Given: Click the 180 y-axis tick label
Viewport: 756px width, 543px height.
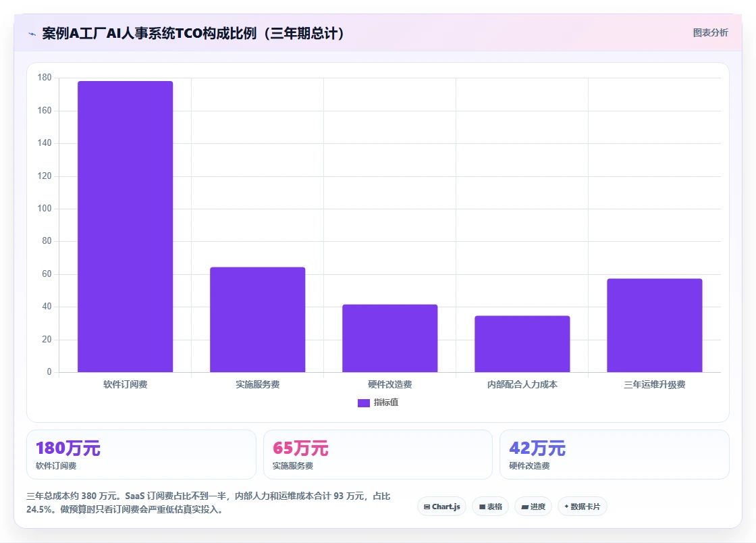Looking at the screenshot, I should click(45, 78).
